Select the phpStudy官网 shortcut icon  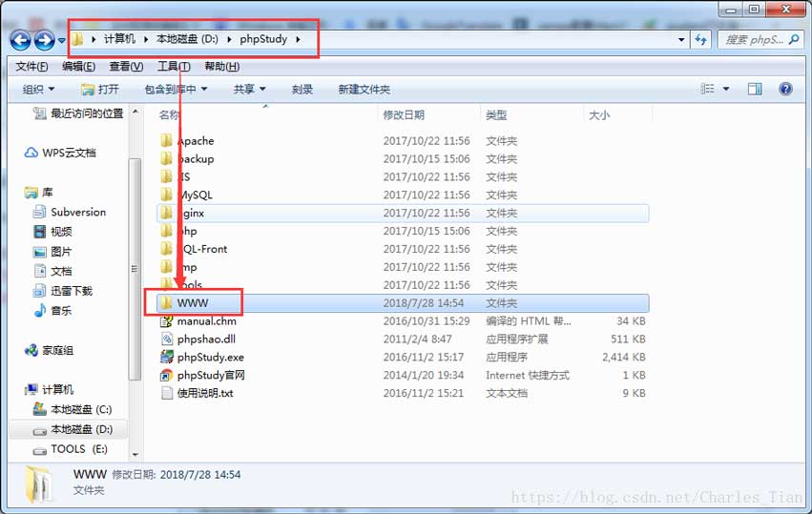coord(166,376)
